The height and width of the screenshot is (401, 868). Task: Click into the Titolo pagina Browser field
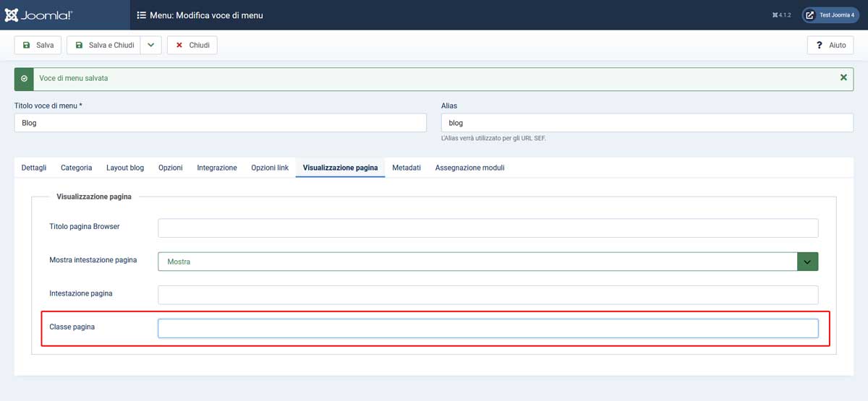pyautogui.click(x=488, y=228)
